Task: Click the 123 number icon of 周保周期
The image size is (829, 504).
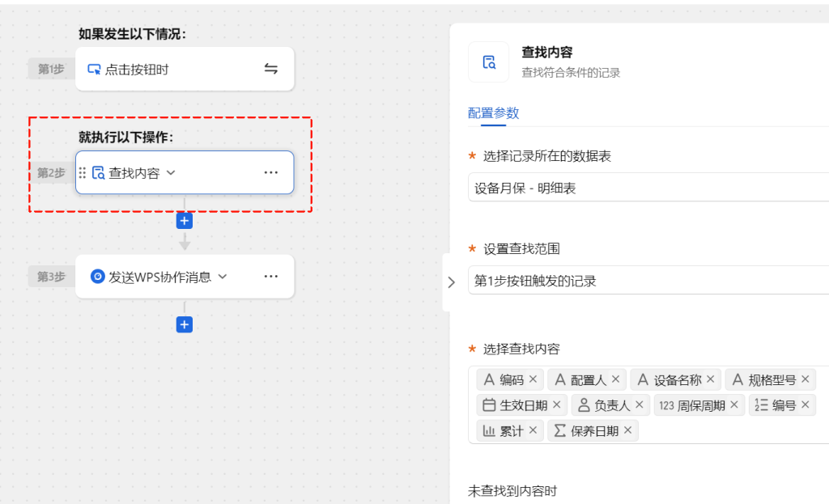Action: (x=666, y=406)
